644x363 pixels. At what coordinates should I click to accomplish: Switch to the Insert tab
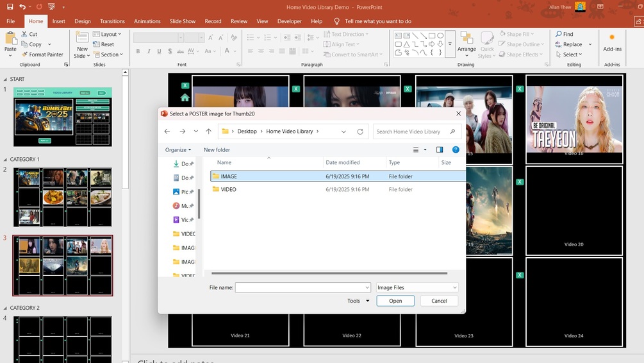[59, 21]
